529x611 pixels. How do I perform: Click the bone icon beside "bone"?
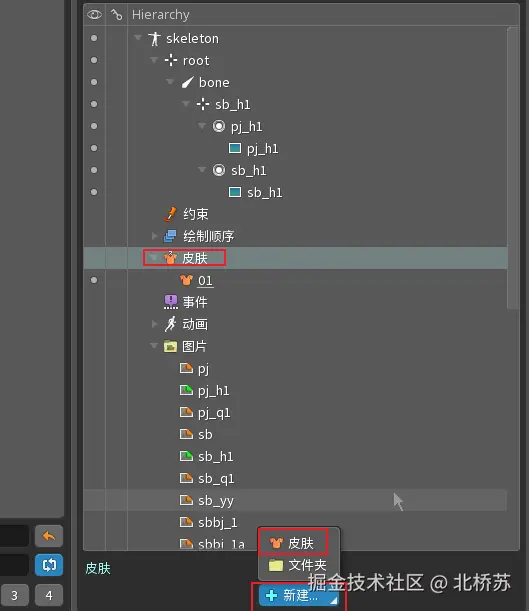click(x=187, y=82)
